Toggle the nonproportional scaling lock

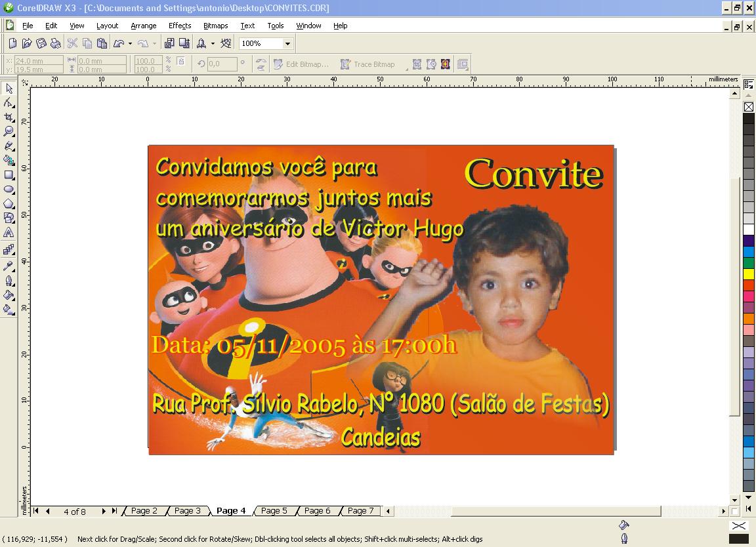(x=181, y=62)
